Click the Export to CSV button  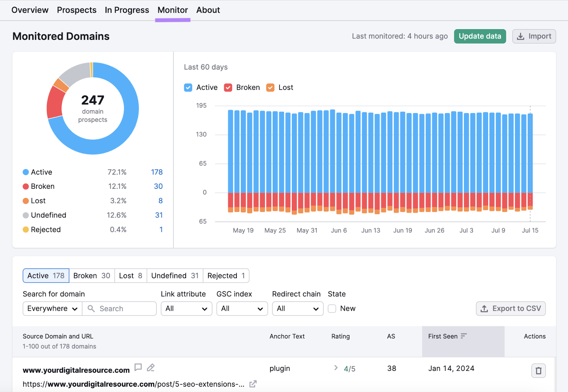510,308
